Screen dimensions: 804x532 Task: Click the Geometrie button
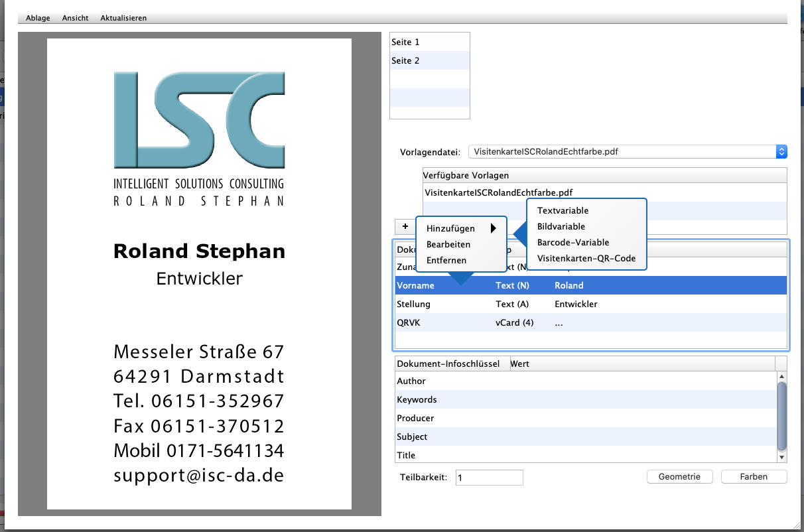click(x=680, y=477)
